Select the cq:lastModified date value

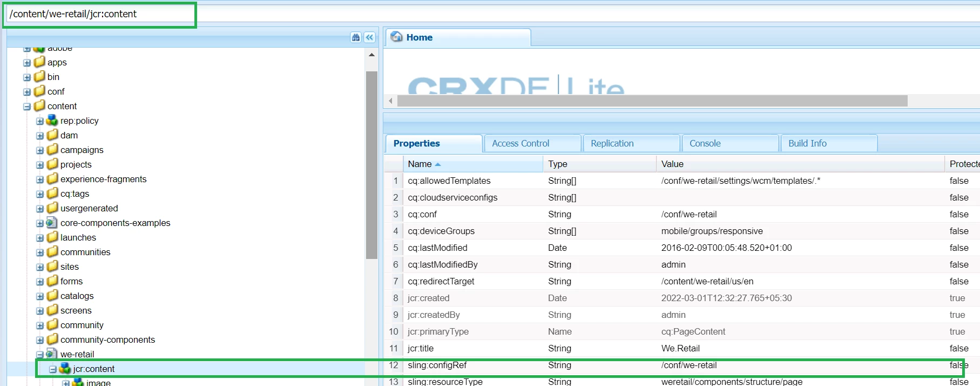coord(727,248)
